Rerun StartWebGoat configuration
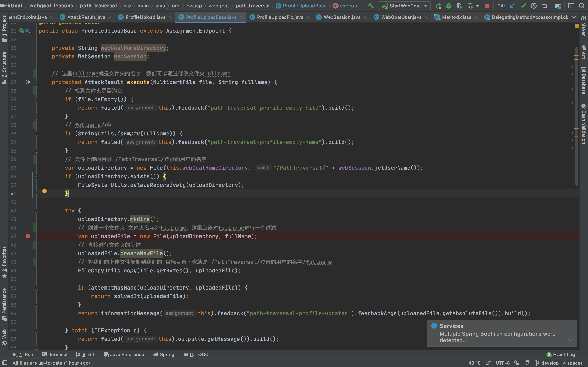Image resolution: width=588 pixels, height=367 pixels. tap(438, 6)
